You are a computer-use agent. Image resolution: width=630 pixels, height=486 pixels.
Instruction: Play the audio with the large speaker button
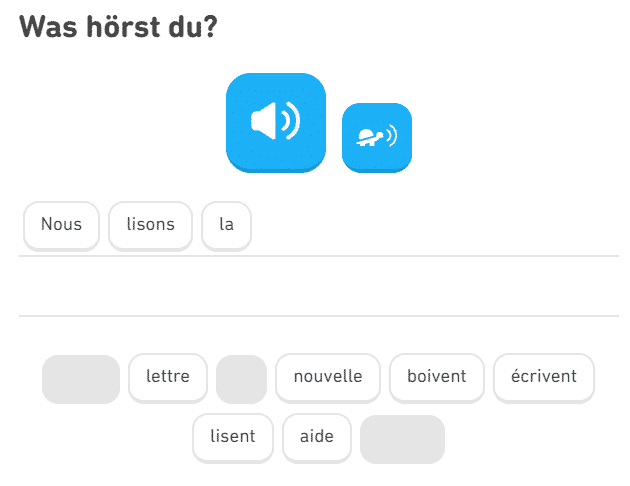[x=276, y=122]
